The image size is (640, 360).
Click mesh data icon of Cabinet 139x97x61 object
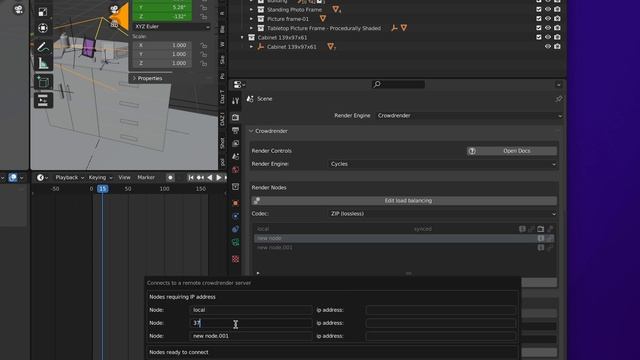click(x=331, y=47)
